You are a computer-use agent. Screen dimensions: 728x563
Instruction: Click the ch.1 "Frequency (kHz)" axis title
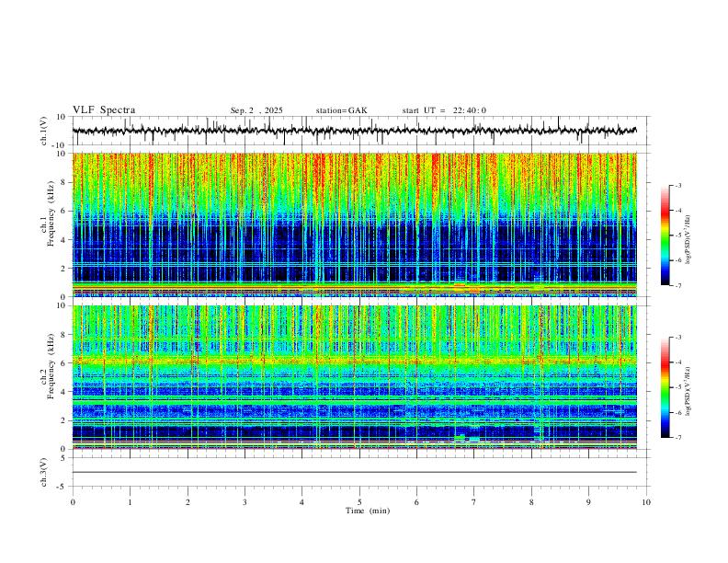(51, 214)
